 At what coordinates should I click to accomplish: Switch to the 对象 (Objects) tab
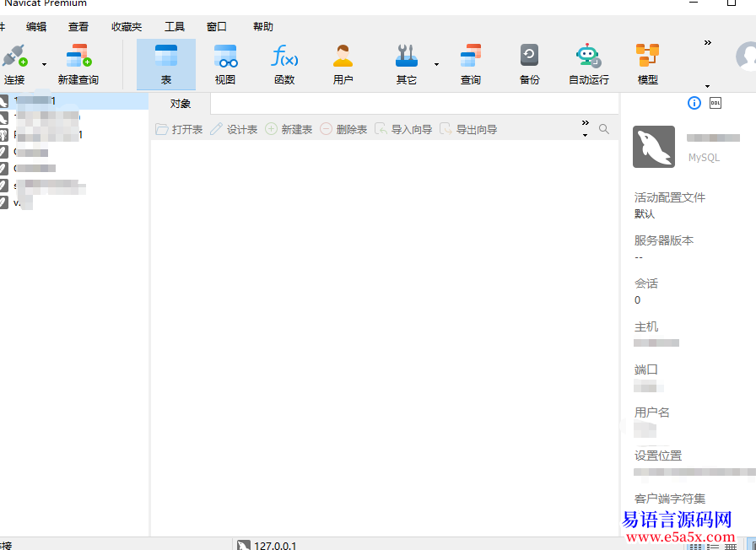pos(181,104)
